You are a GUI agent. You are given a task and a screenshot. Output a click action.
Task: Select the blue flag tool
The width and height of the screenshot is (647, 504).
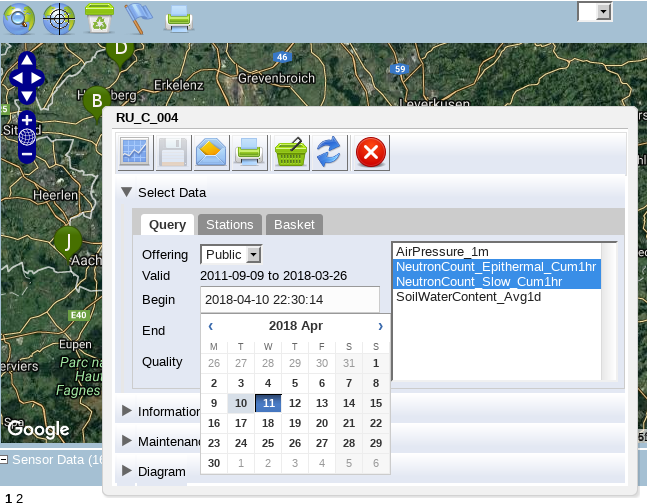click(x=138, y=17)
